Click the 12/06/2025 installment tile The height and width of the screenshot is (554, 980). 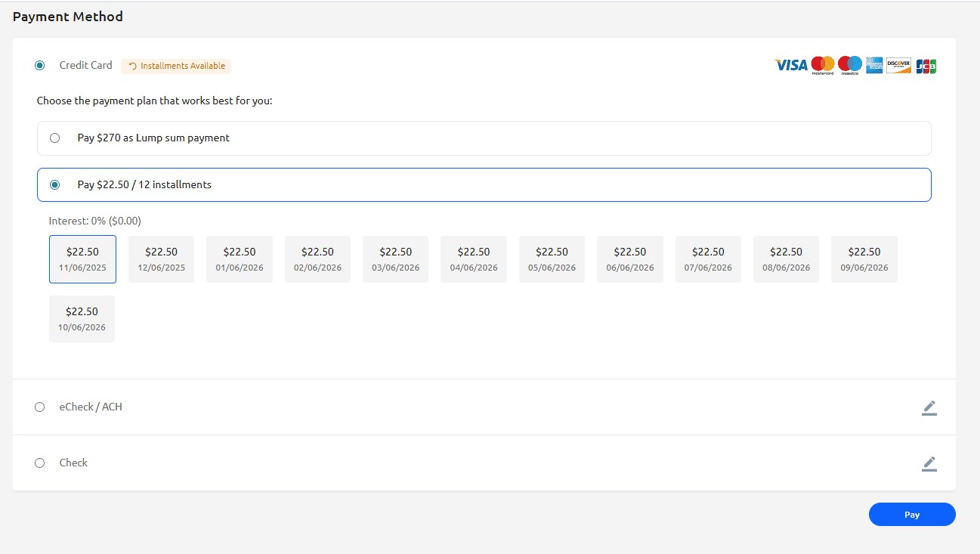coord(160,258)
